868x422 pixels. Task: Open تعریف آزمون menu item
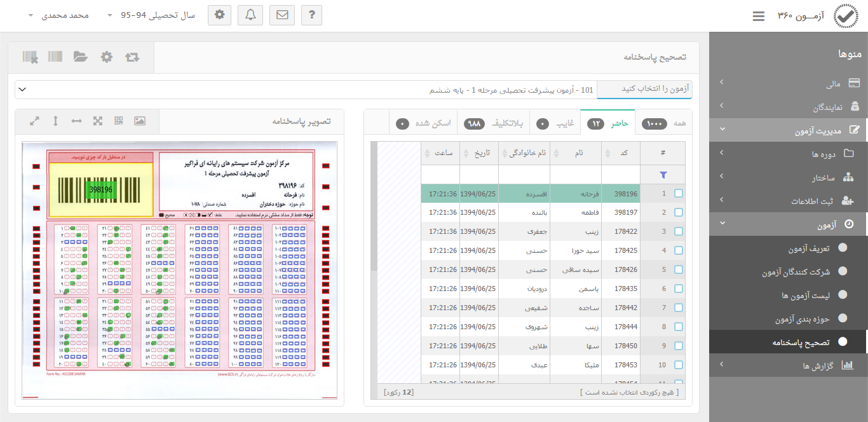click(x=789, y=248)
